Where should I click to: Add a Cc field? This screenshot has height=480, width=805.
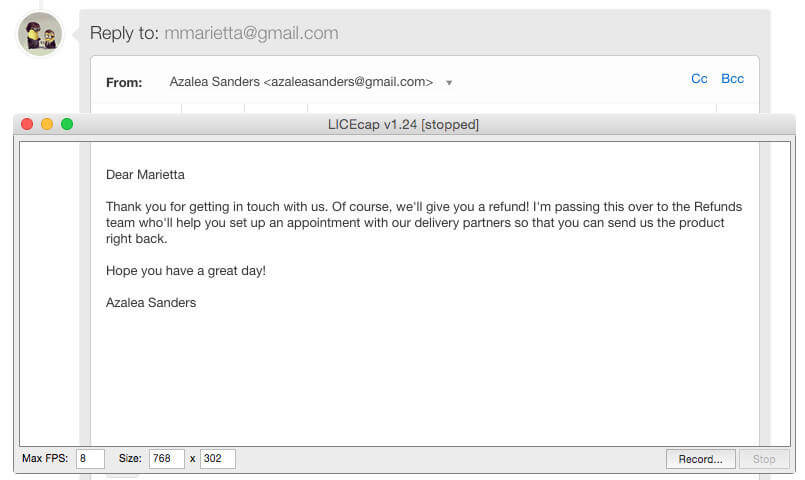[699, 79]
